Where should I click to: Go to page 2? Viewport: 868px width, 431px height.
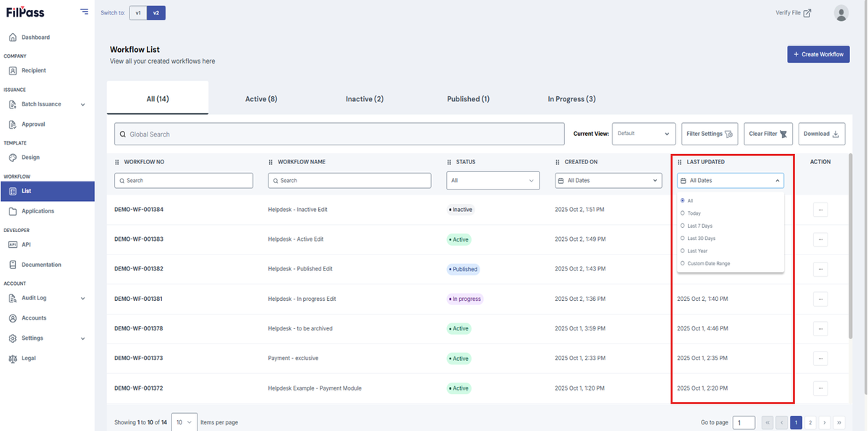click(810, 422)
